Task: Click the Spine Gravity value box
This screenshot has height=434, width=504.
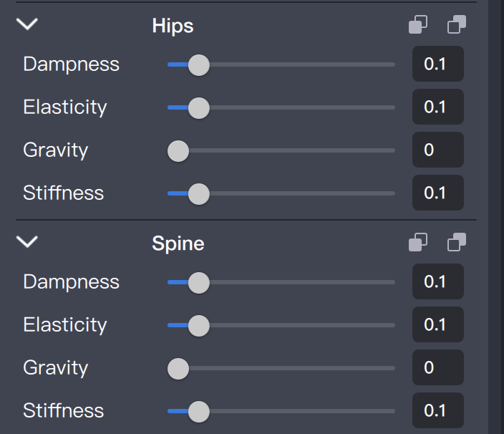Action: click(x=437, y=368)
